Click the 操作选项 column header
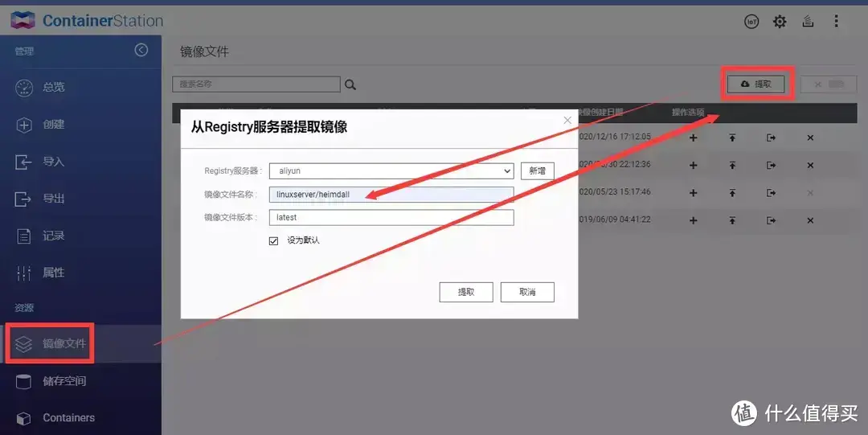This screenshot has width=868, height=435. pos(688,113)
